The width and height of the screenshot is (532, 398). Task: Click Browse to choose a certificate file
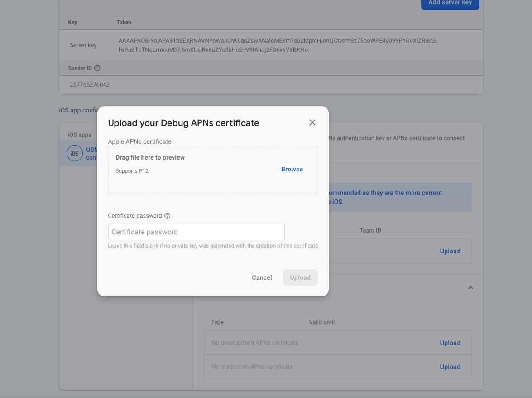click(x=292, y=169)
